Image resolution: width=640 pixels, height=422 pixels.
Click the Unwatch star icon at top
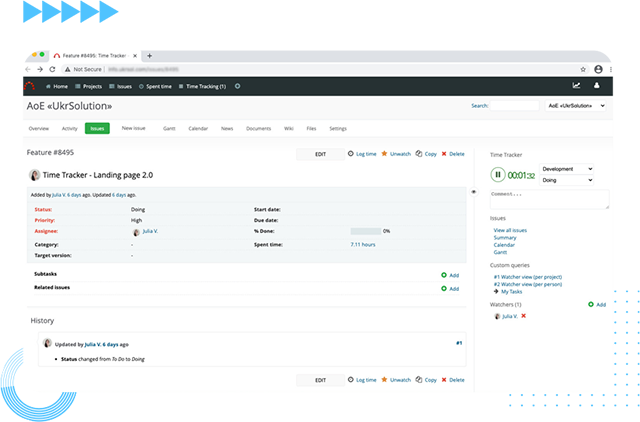tap(384, 154)
